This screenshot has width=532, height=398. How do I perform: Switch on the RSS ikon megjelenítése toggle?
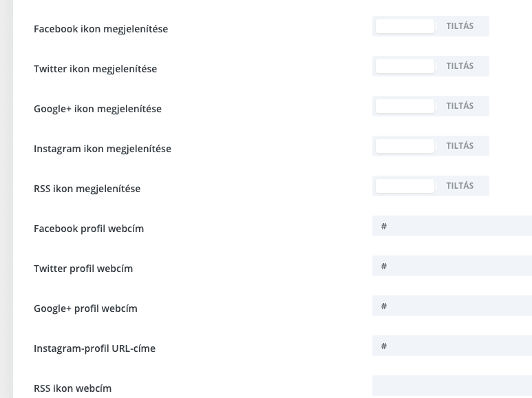tap(431, 186)
